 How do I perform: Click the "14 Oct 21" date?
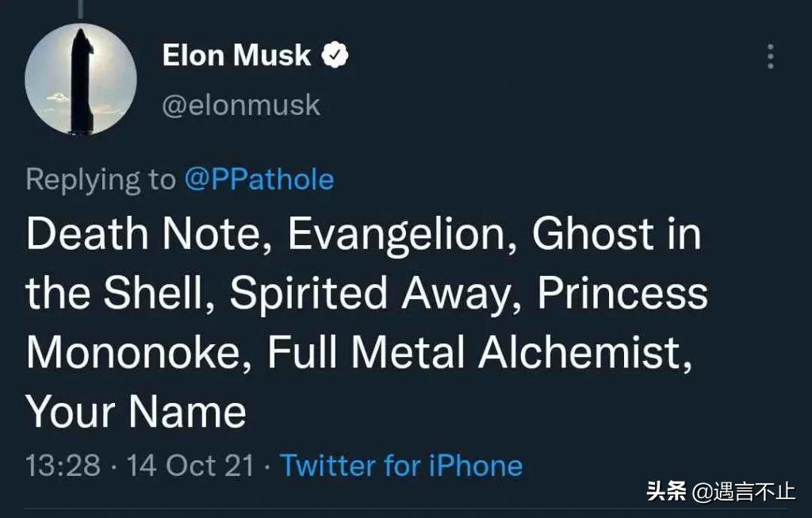pos(190,465)
